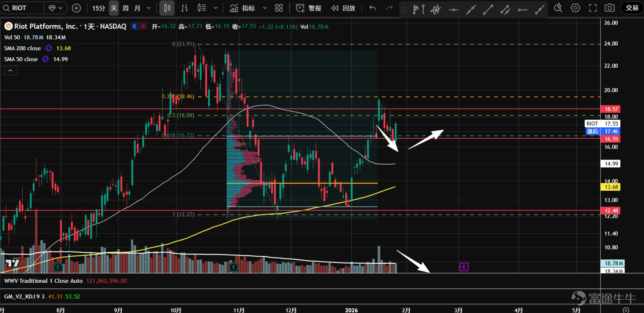Click the SMA 200 refresh circle icon
The height and width of the screenshot is (313, 644).
(49, 48)
